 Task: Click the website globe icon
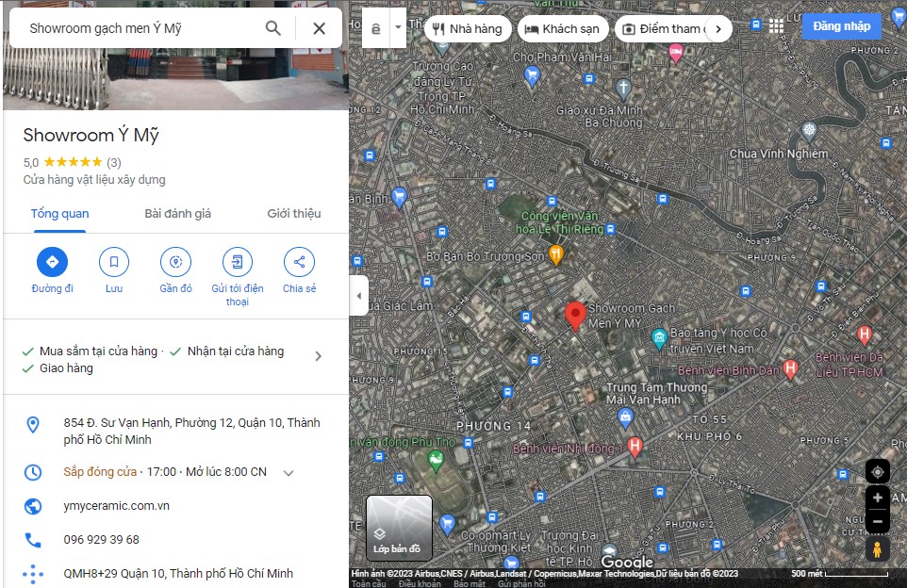(x=33, y=506)
